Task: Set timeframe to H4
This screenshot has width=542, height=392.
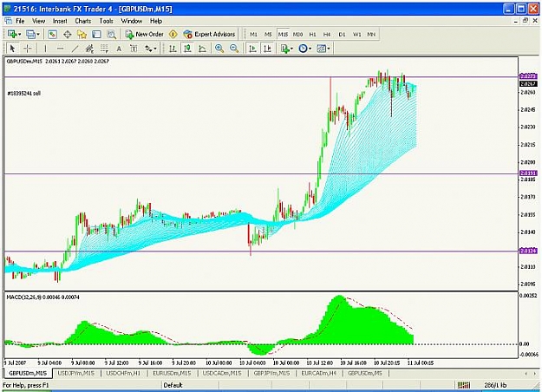Action: (x=327, y=34)
